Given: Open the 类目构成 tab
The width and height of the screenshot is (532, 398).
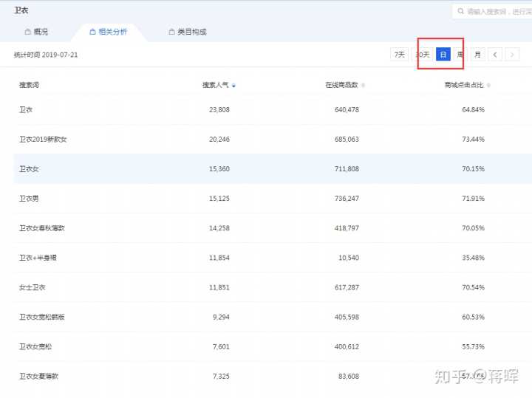Looking at the screenshot, I should click(187, 32).
